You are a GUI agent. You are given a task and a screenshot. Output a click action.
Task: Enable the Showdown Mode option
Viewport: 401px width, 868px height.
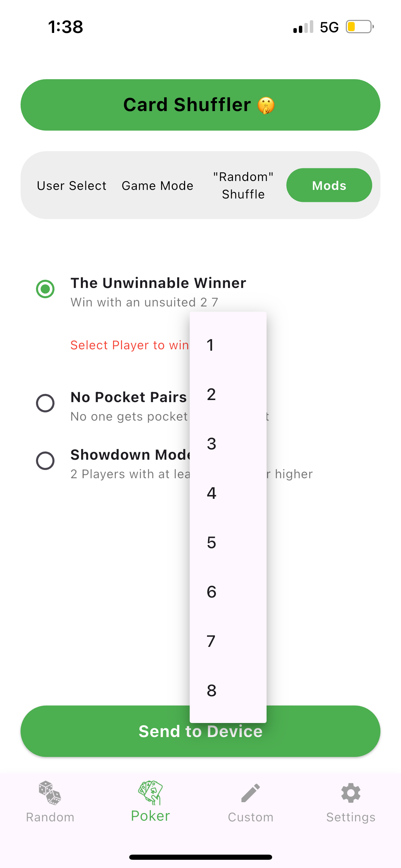(x=45, y=461)
